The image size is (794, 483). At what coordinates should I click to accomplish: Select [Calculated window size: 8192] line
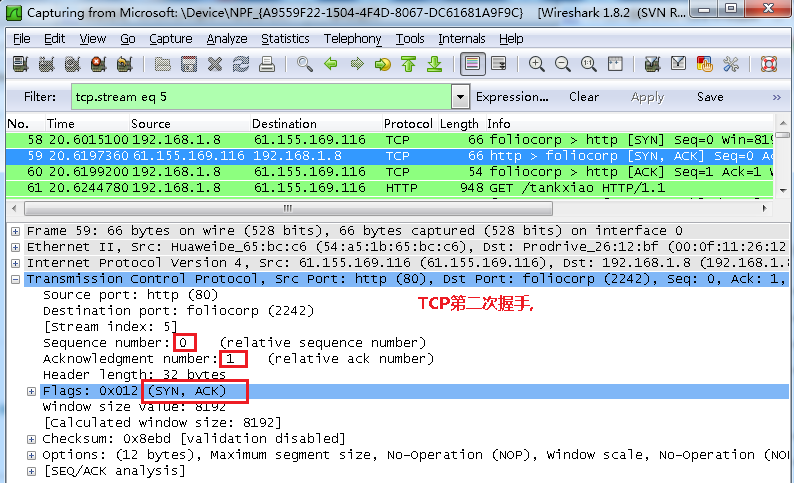[x=162, y=423]
